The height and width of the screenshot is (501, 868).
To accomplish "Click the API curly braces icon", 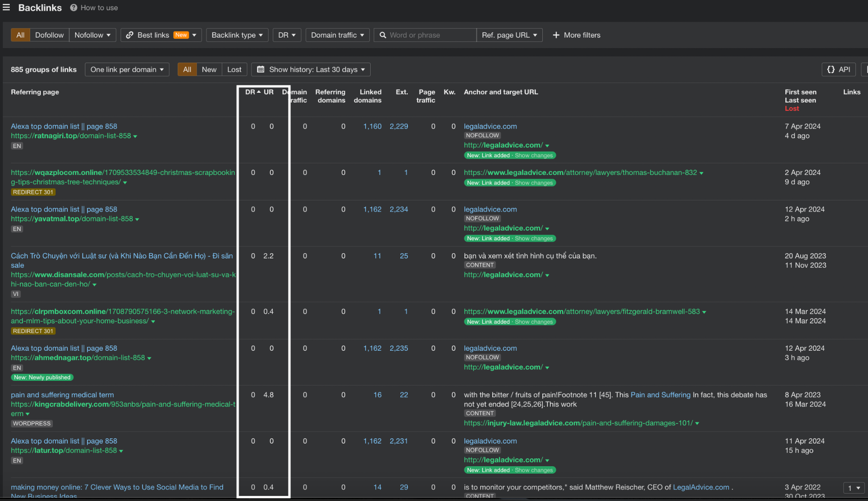I will [831, 70].
